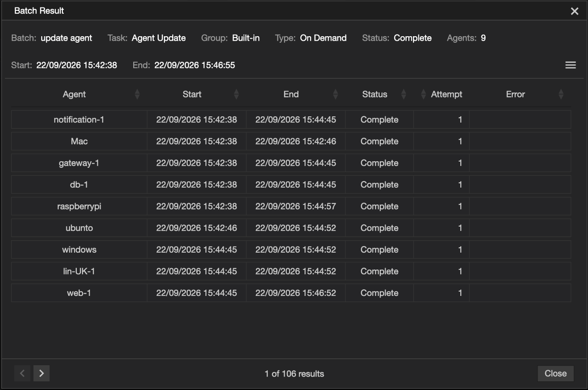Click the agents count '9'
Viewport: 588px width, 390px height.
[x=483, y=38]
